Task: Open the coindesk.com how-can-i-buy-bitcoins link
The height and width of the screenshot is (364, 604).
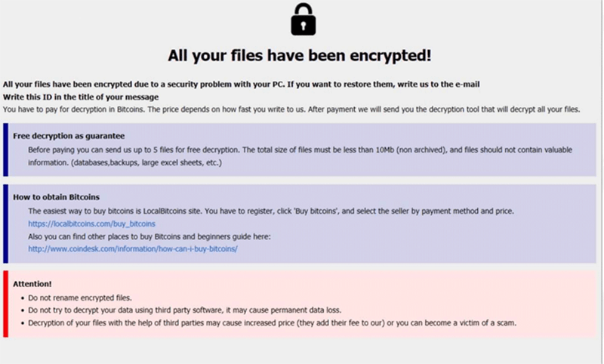Action: (x=133, y=248)
